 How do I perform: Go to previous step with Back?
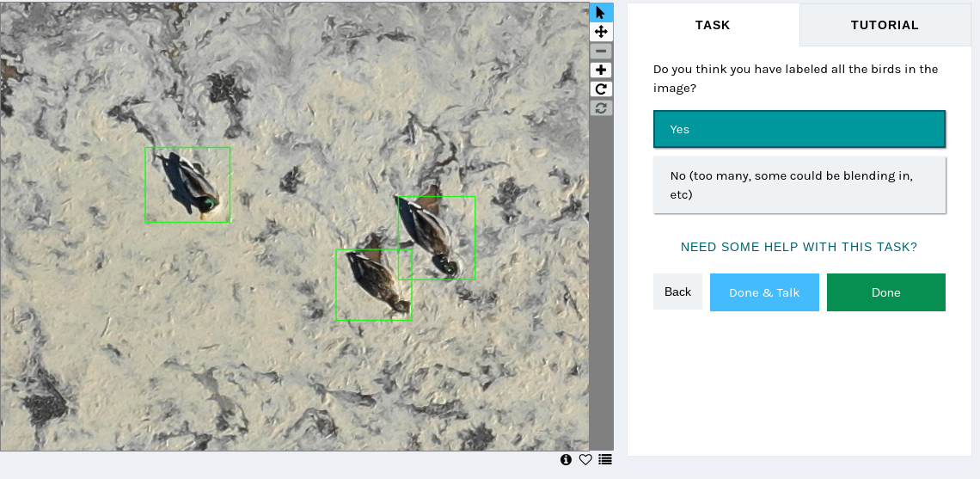pos(677,292)
